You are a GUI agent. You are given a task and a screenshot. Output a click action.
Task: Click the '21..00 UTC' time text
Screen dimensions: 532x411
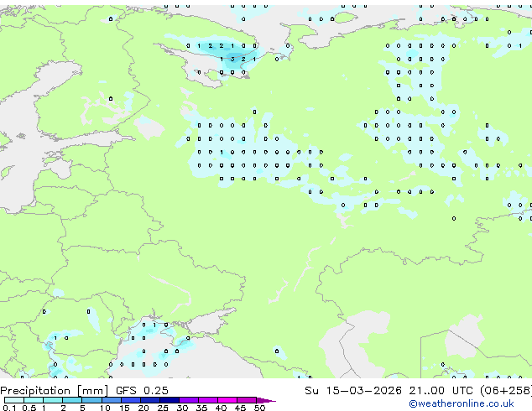[441, 391]
